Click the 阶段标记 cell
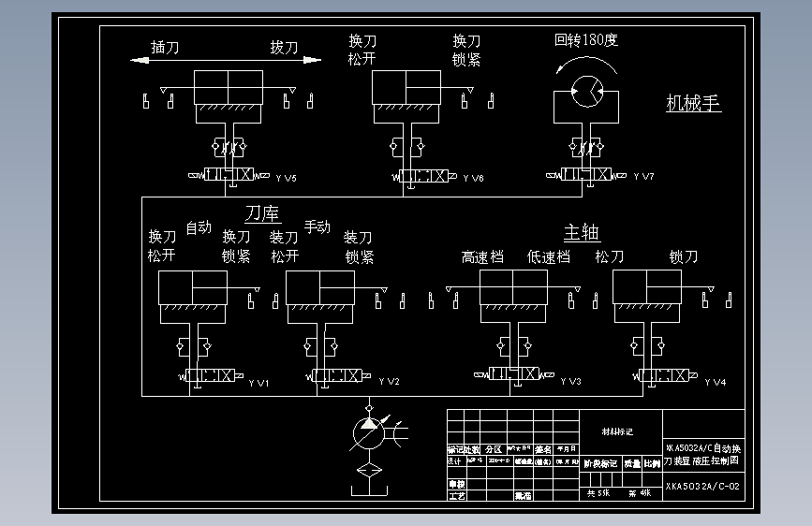This screenshot has width=812, height=526. click(600, 464)
